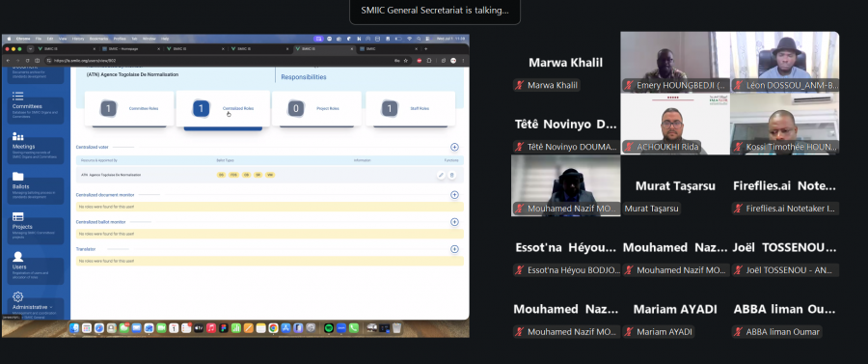This screenshot has height=364, width=868.
Task: Open the Chrome Window menu
Action: tap(149, 39)
